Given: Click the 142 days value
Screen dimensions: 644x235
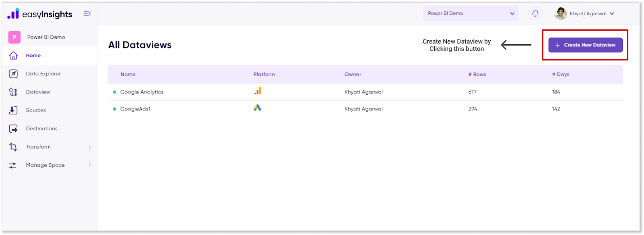Looking at the screenshot, I should click(556, 109).
